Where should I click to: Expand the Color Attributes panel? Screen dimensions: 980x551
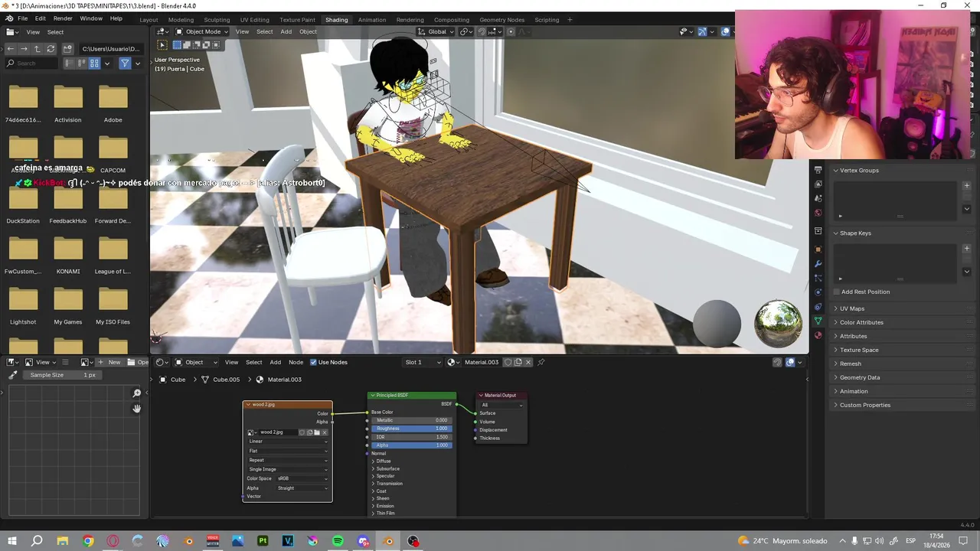pos(861,322)
